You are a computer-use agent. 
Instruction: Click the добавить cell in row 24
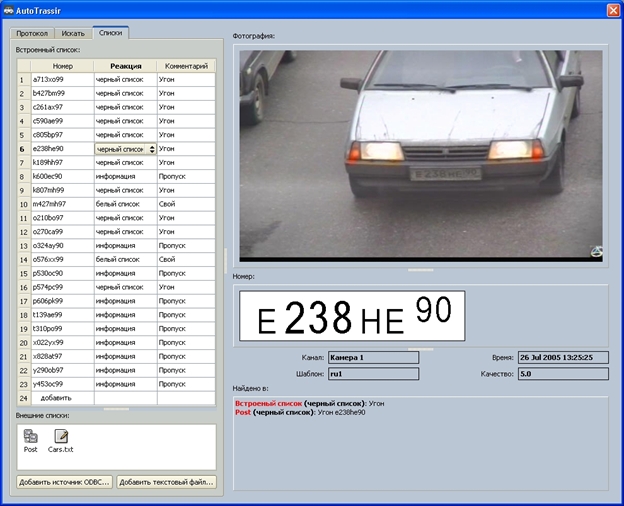[62, 398]
